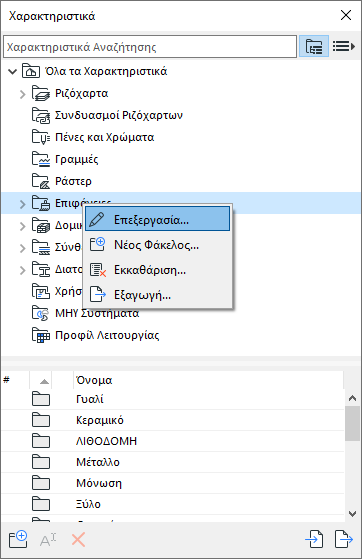Choose Εκκαθάριση... from the context menu

pos(157,270)
